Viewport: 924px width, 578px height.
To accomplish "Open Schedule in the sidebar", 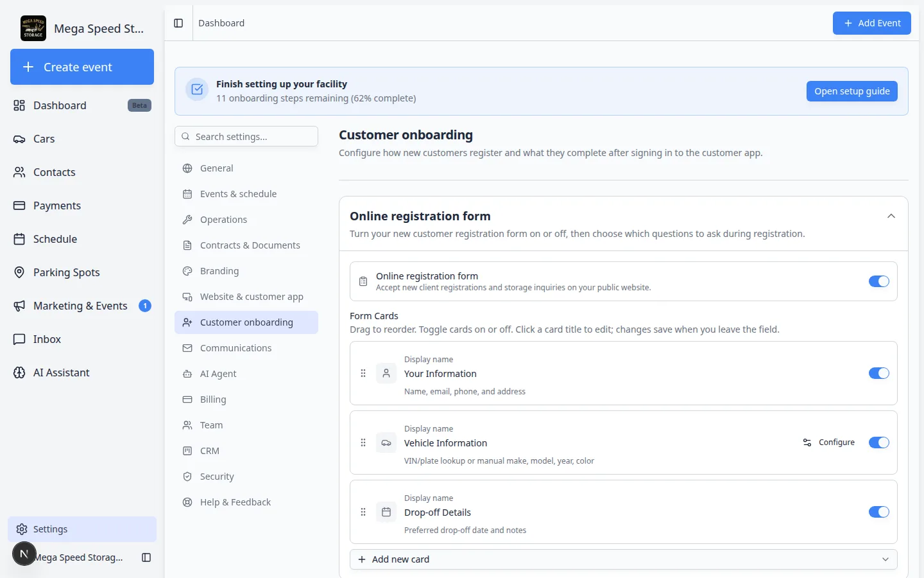I will coord(82,239).
